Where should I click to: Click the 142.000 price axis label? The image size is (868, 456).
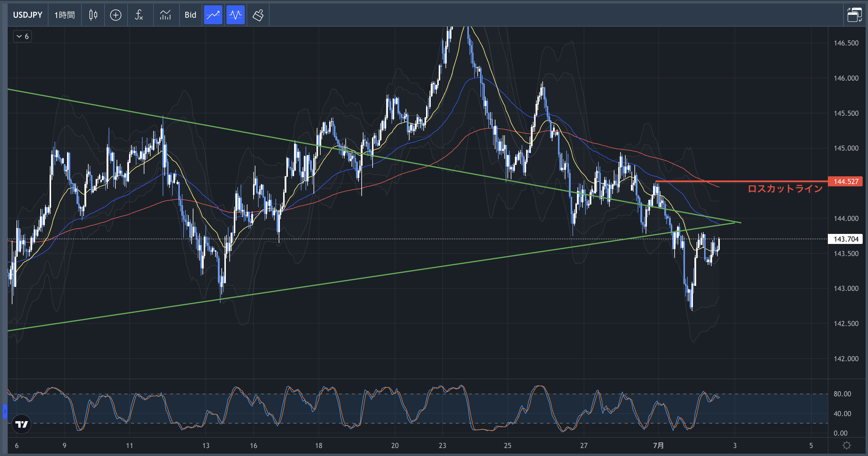(x=846, y=359)
